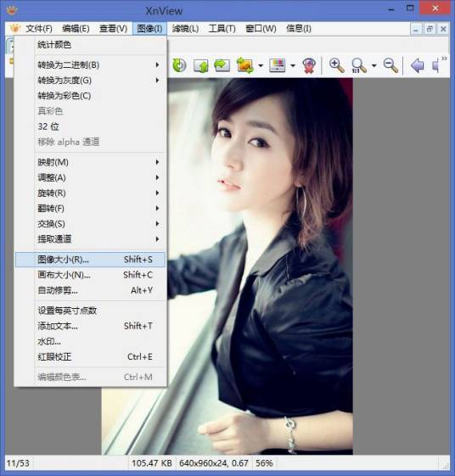This screenshot has width=455, height=476.
Task: Click the red-eye correction ribbon icon
Action: (309, 65)
